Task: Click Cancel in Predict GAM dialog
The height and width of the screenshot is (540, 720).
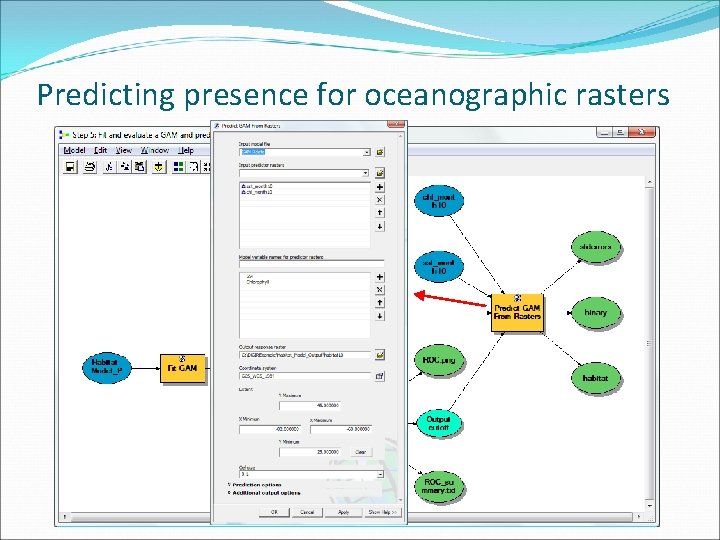Action: tap(307, 512)
